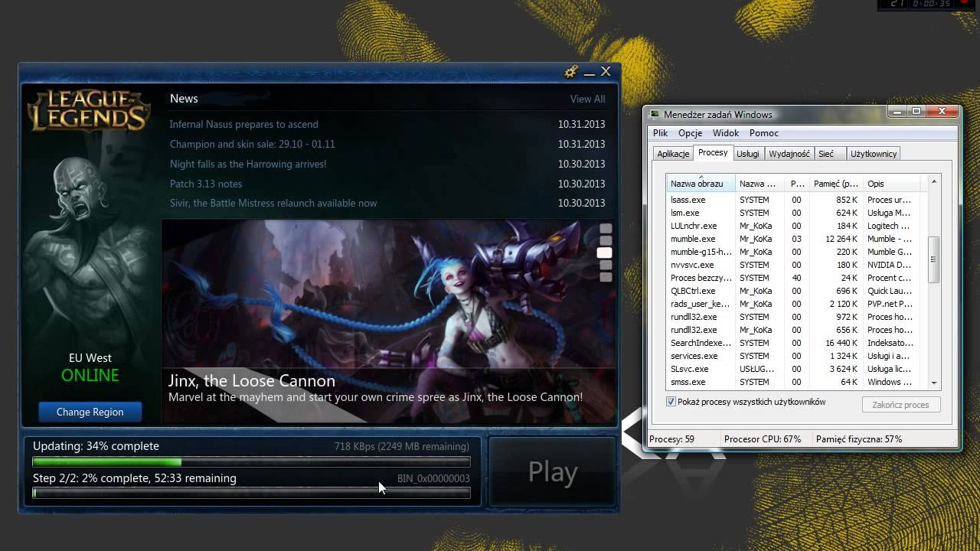The width and height of the screenshot is (980, 551).
Task: Click the BIN_0x00000003 file label
Action: [433, 478]
